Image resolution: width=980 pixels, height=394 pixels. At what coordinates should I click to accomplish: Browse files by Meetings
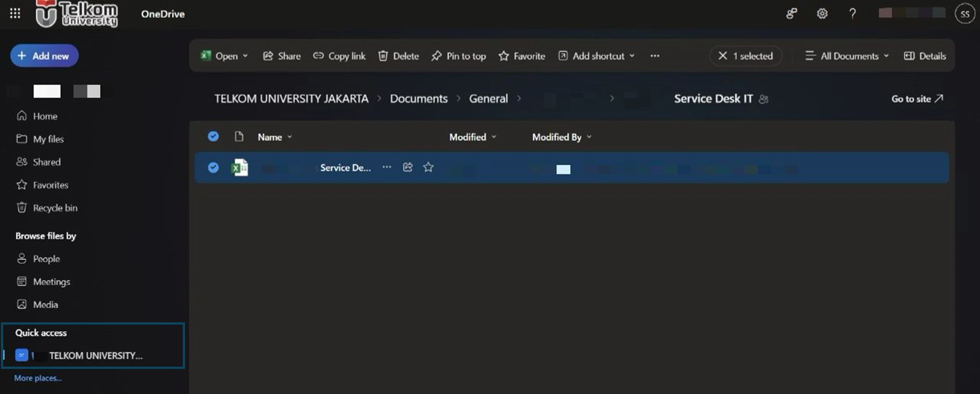[43, 282]
